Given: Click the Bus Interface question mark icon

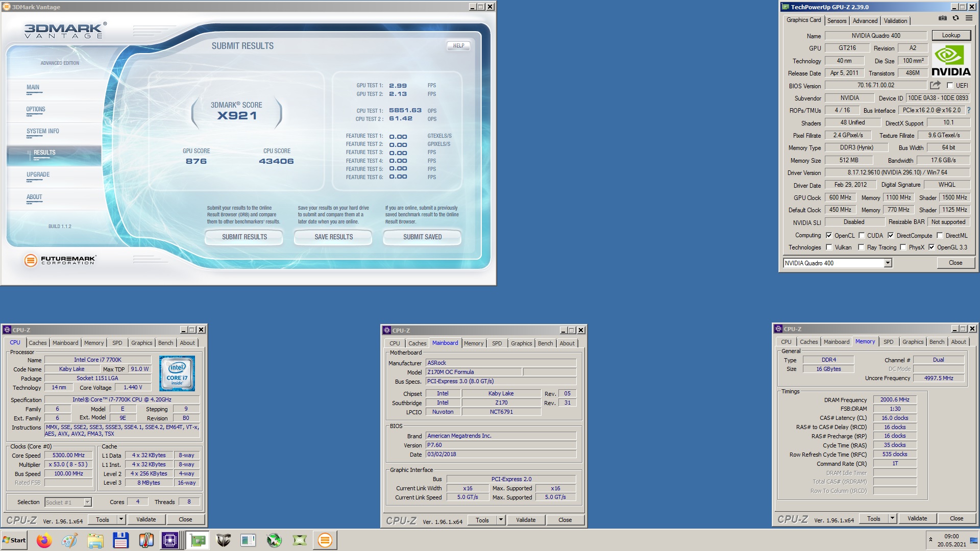Looking at the screenshot, I should 968,110.
